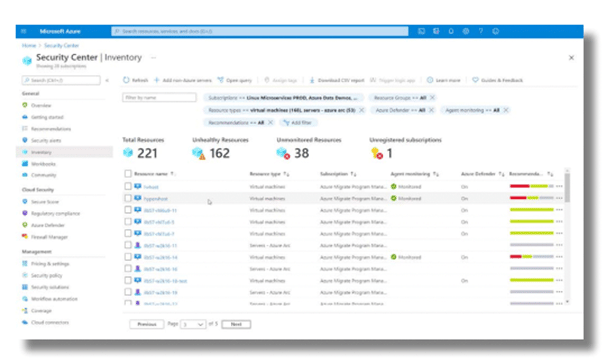The height and width of the screenshot is (363, 606).
Task: Open the ellipsis next to Inventory title
Action: [153, 58]
